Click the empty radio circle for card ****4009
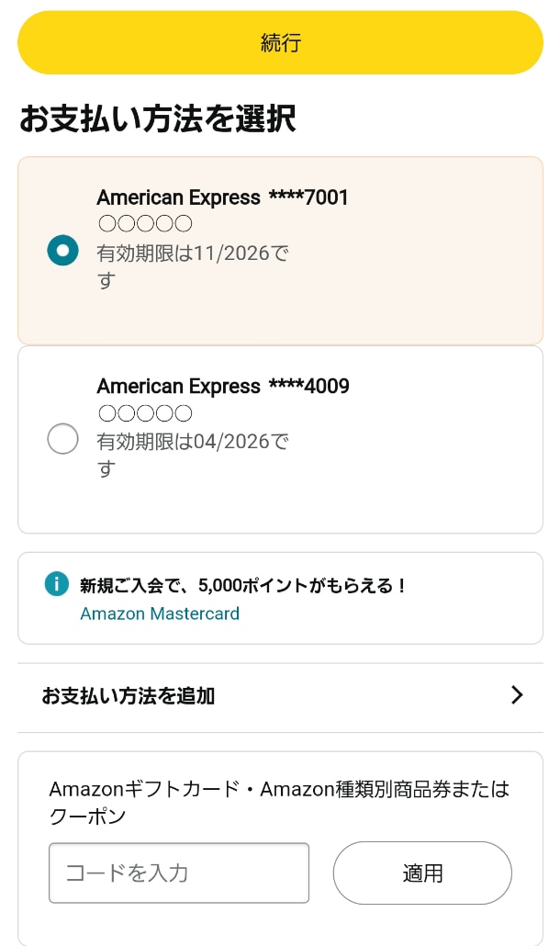 (62, 439)
